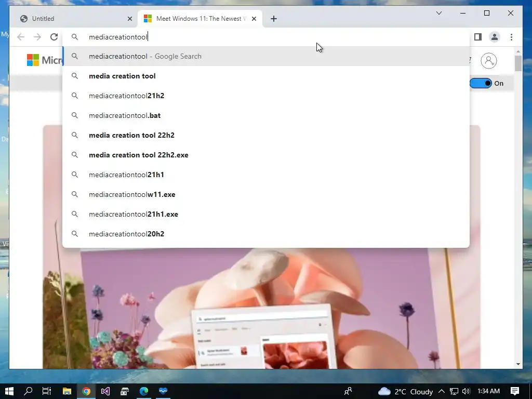Viewport: 532px width, 399px height.
Task: Open the notification center icon
Action: click(x=515, y=391)
